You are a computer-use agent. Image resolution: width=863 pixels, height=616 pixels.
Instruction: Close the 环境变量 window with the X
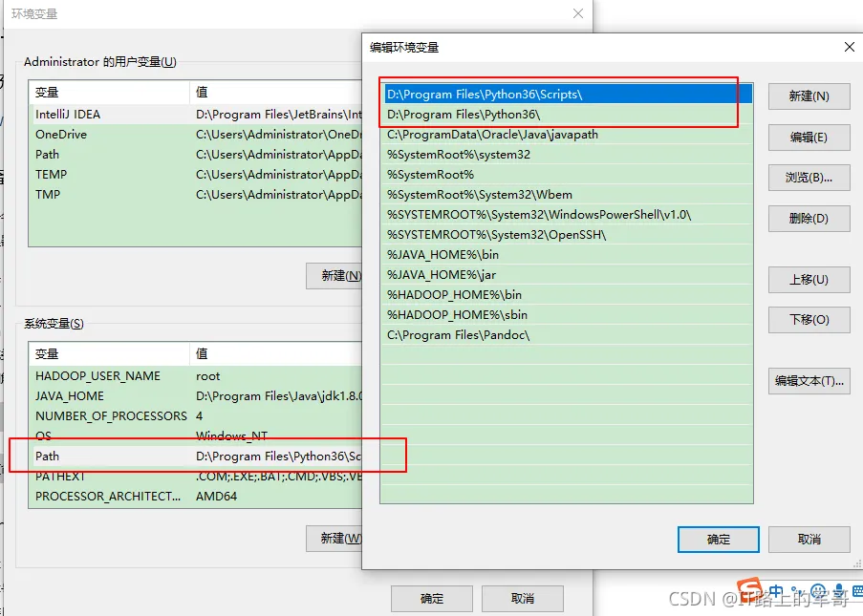[x=578, y=13]
